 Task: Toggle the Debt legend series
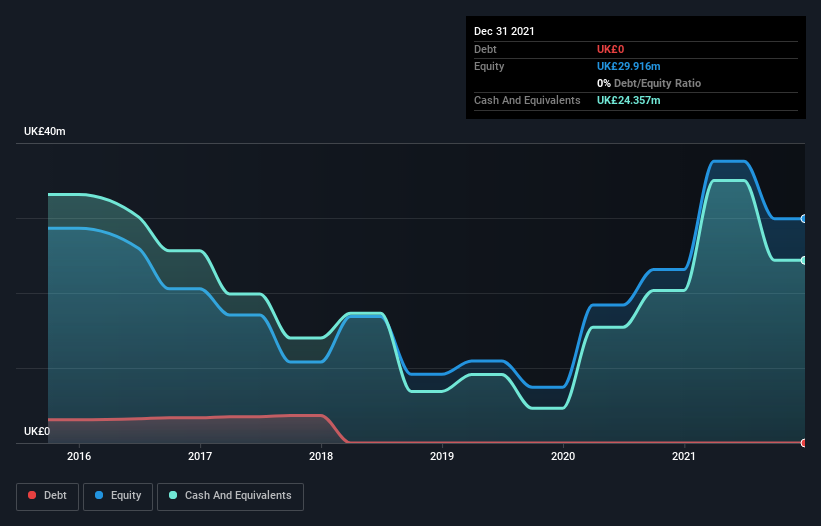point(47,496)
